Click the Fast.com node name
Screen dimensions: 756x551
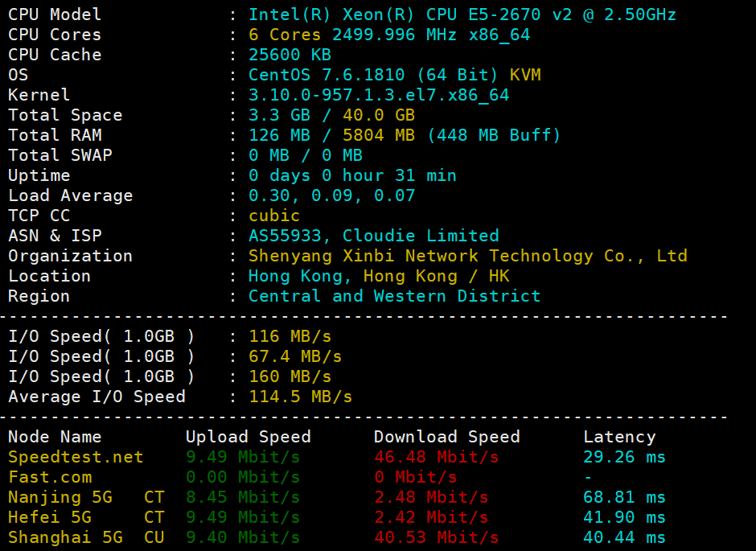(x=50, y=477)
